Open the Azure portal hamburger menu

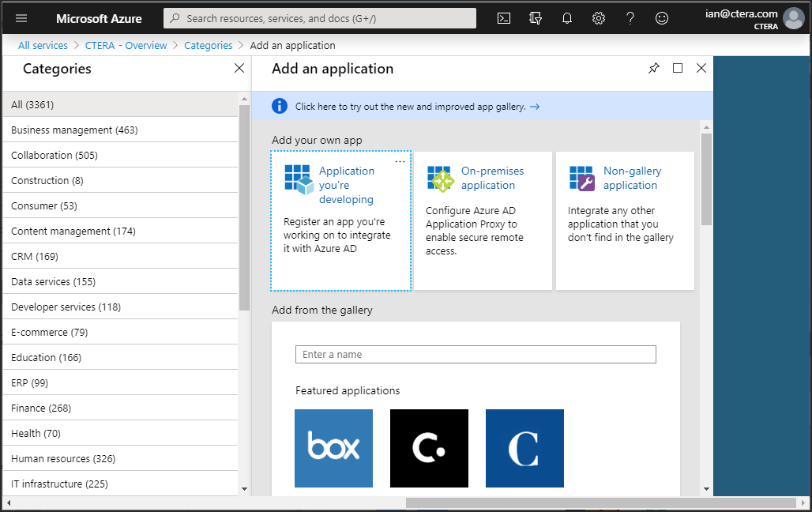(x=21, y=18)
